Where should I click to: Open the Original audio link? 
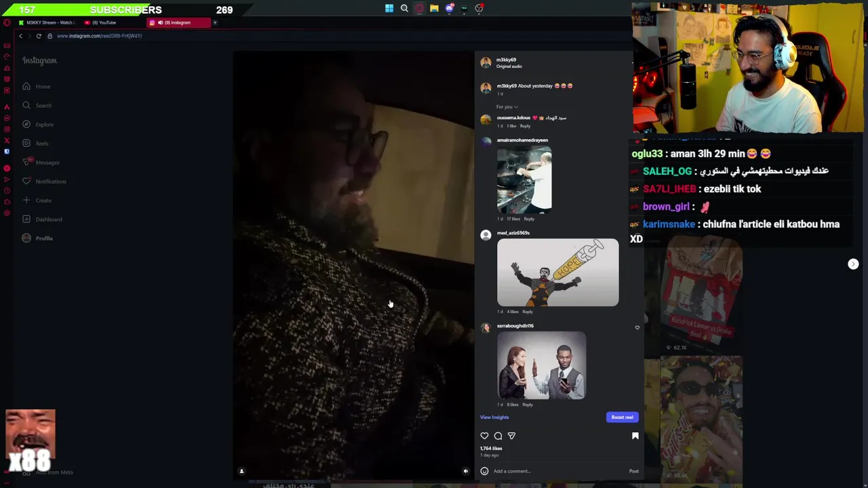tap(509, 66)
